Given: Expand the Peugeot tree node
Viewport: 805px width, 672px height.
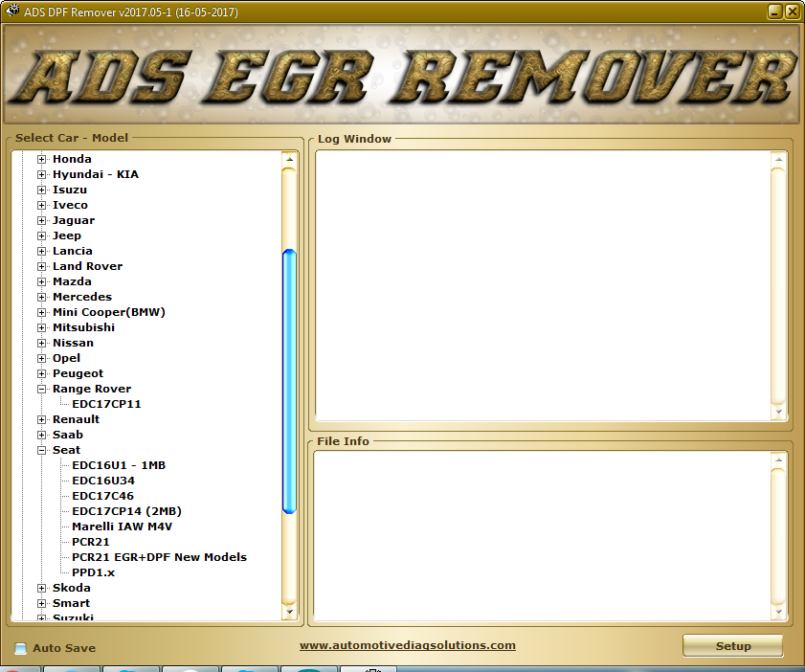Looking at the screenshot, I should click(x=41, y=373).
